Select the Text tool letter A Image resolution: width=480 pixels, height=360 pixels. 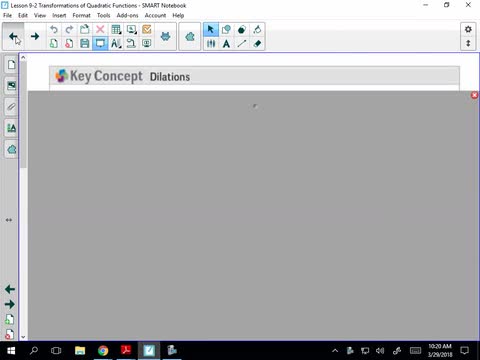pos(226,44)
